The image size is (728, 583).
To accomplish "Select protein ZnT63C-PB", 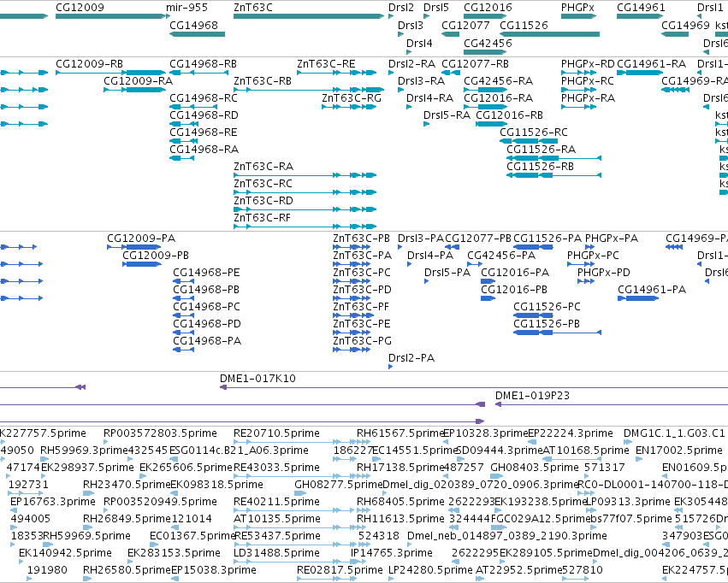I will pos(361,238).
